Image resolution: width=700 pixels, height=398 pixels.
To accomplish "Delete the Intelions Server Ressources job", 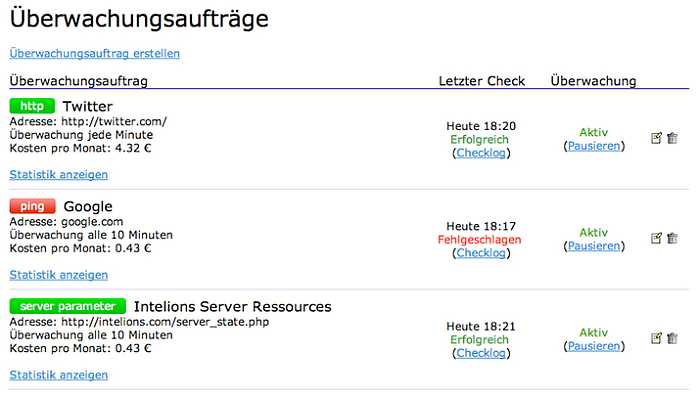I will (x=672, y=338).
